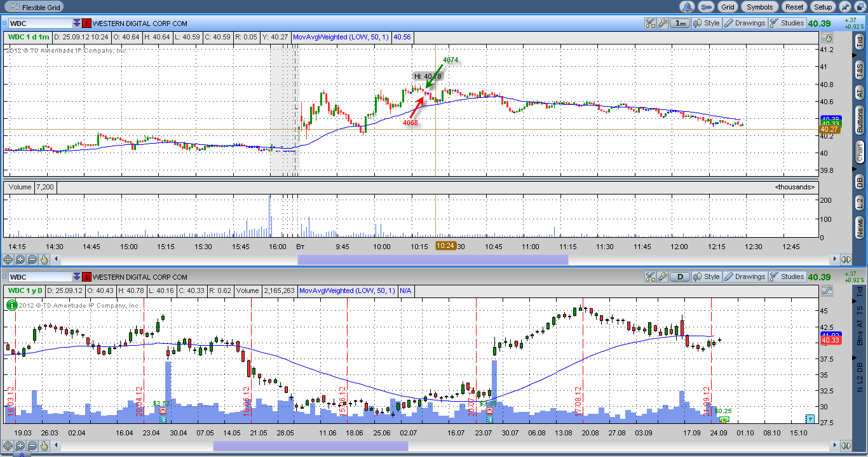This screenshot has width=868, height=457.
Task: Click the 10:24 time marker on the upper time axis
Action: 445,245
